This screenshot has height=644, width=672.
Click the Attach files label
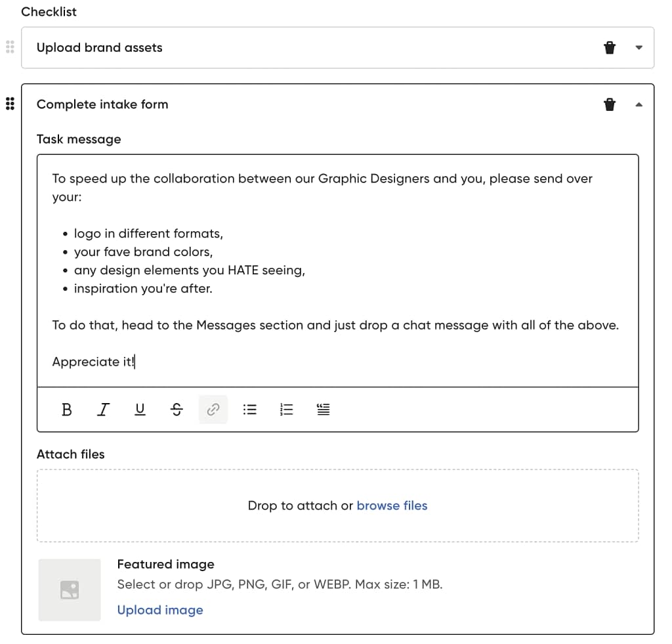(x=71, y=454)
